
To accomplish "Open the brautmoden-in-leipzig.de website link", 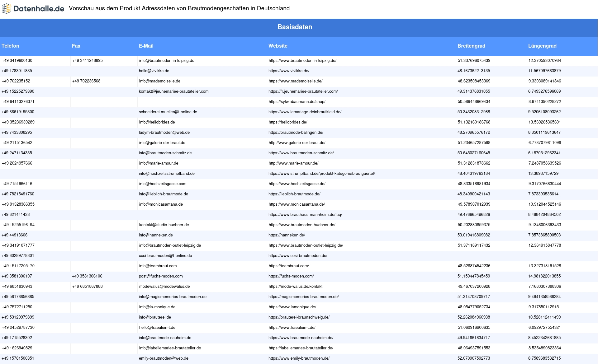I will pos(302,61).
